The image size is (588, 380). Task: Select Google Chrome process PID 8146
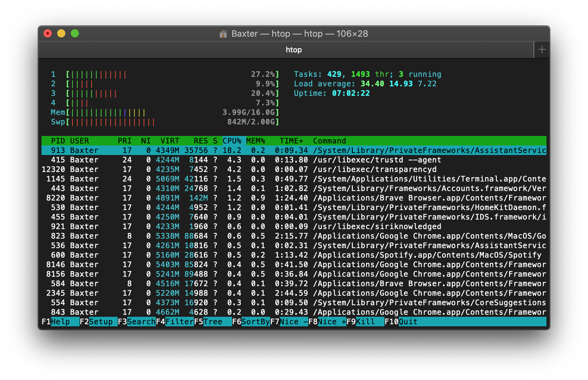pyautogui.click(x=294, y=264)
